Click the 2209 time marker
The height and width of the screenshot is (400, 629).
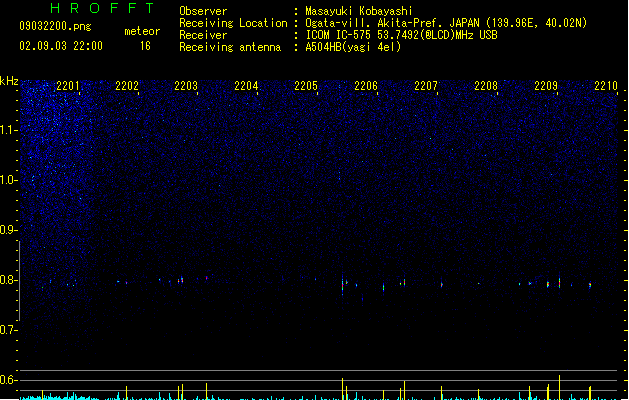pyautogui.click(x=546, y=85)
